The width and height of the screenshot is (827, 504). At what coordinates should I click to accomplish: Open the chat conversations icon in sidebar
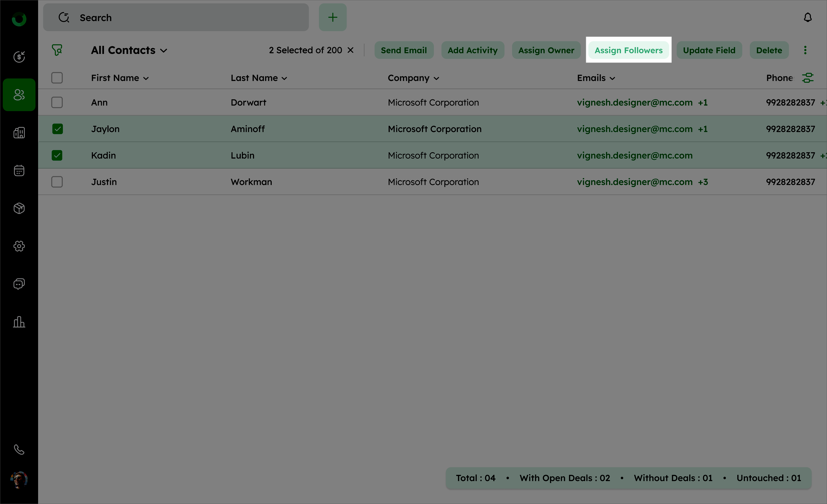pyautogui.click(x=19, y=284)
